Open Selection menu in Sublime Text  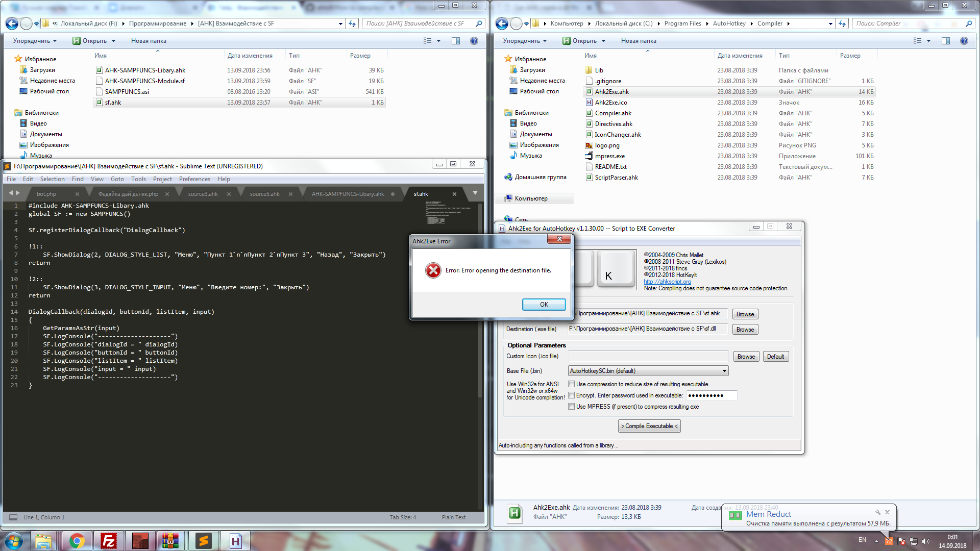click(53, 179)
